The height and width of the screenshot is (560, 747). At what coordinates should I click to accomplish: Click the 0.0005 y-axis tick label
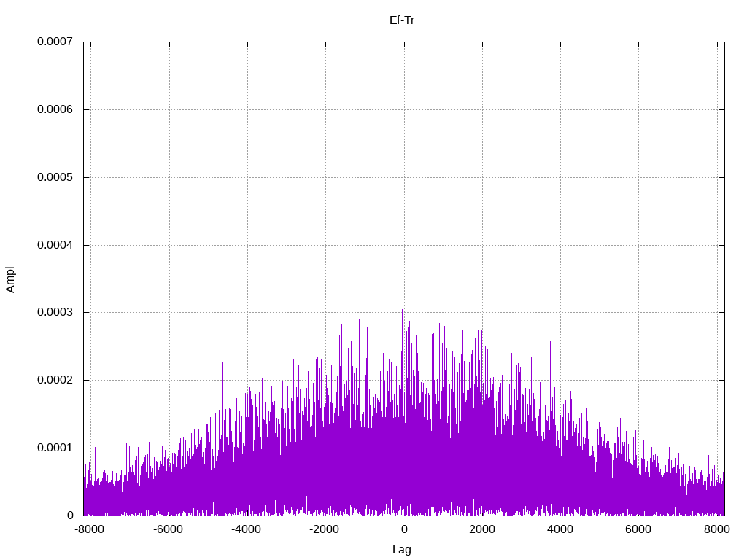pos(55,177)
